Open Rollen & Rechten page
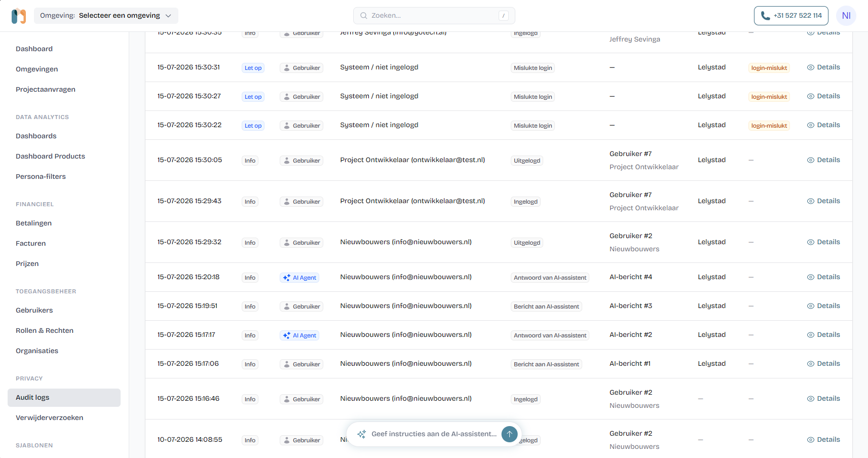This screenshot has width=868, height=458. click(45, 330)
